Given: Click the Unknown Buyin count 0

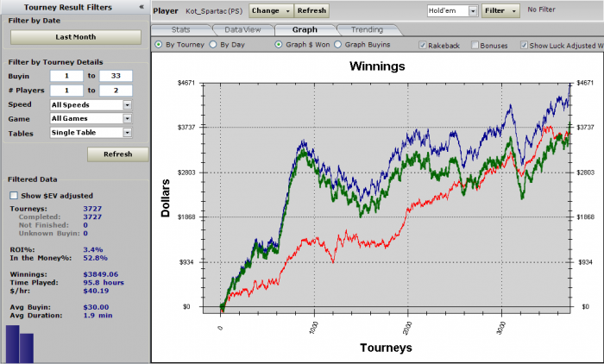Looking at the screenshot, I should tap(85, 234).
